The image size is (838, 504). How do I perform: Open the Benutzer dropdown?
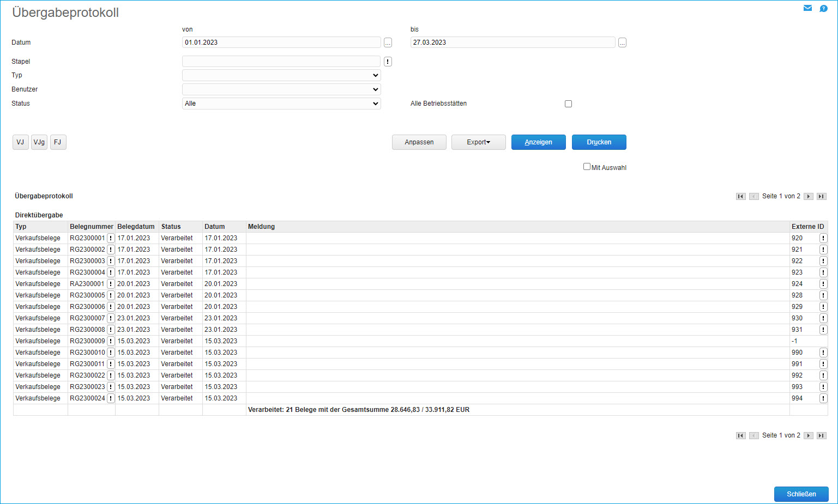[281, 89]
